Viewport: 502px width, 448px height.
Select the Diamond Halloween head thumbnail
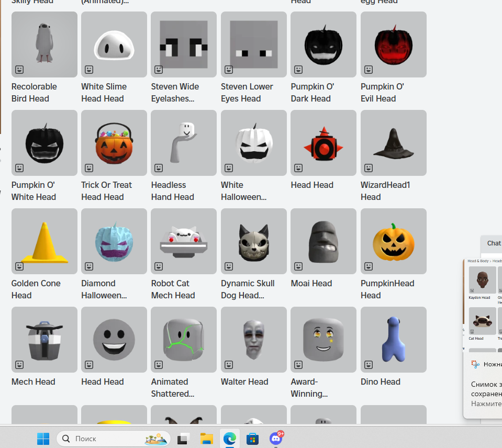114,241
